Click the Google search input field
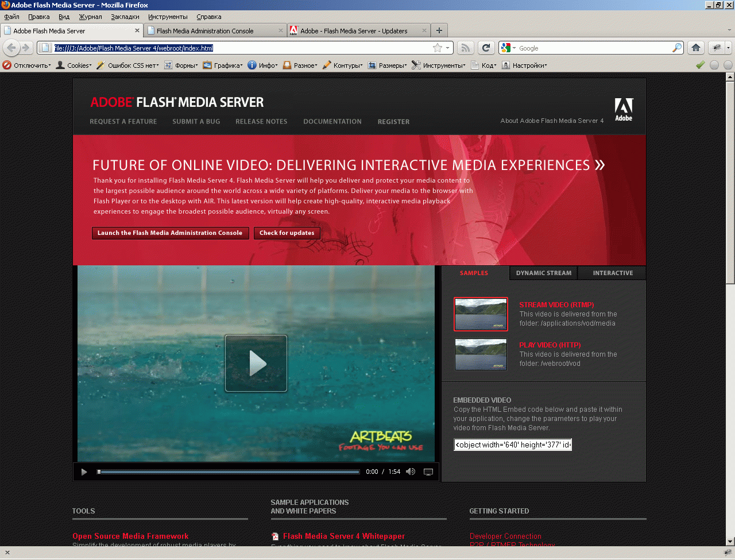The width and height of the screenshot is (735, 560). tap(595, 48)
